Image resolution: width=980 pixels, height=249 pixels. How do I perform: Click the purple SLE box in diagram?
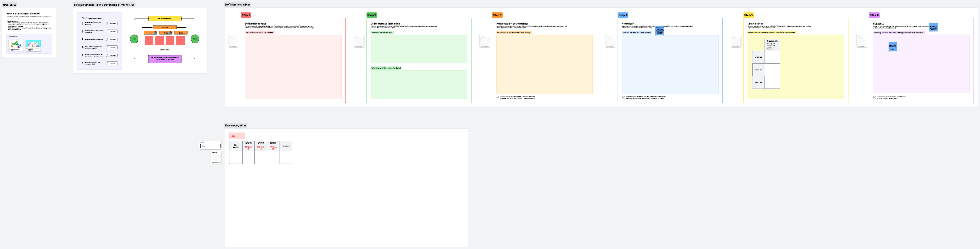pyautogui.click(x=165, y=59)
